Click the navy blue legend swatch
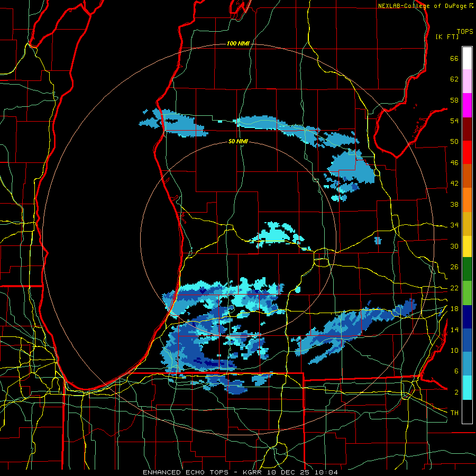Image resolution: width=476 pixels, height=476 pixels. (x=467, y=317)
